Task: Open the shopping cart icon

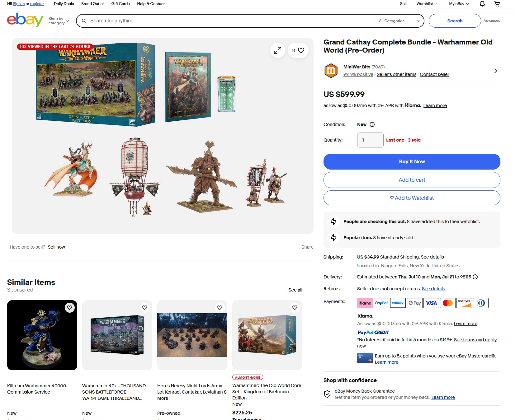Action: point(497,4)
